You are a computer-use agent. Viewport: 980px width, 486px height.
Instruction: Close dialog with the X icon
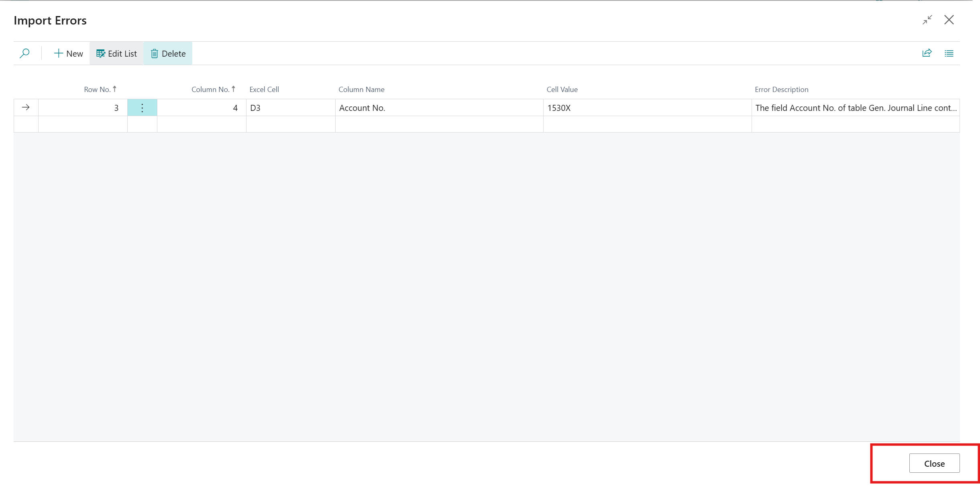[x=949, y=20]
